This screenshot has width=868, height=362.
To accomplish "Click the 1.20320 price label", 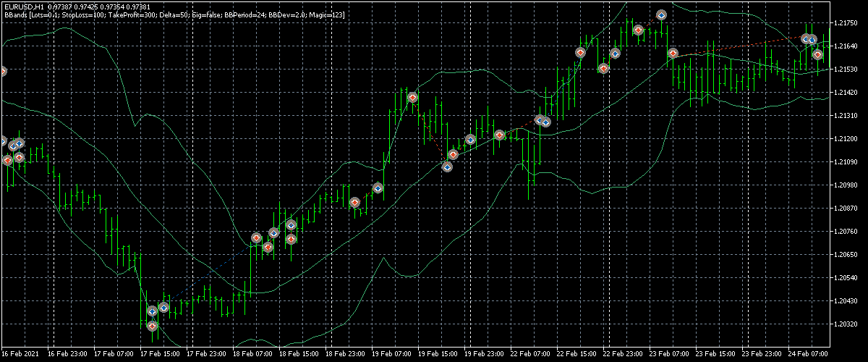I will (845, 324).
